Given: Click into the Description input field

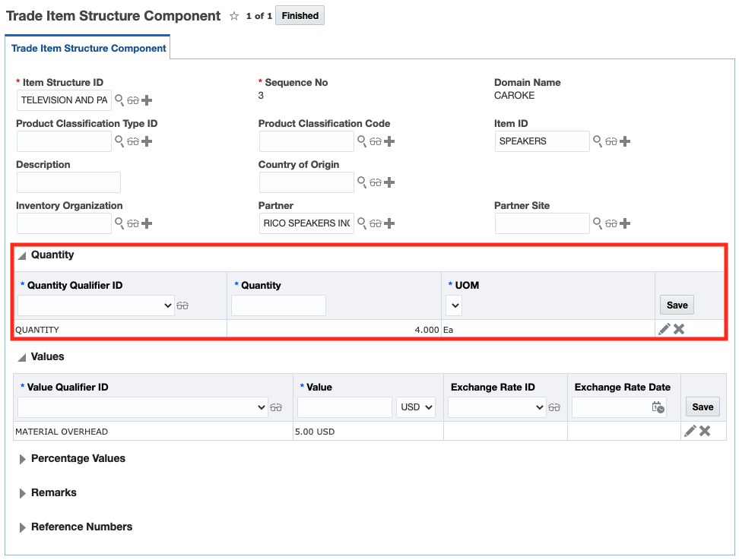Looking at the screenshot, I should point(68,182).
